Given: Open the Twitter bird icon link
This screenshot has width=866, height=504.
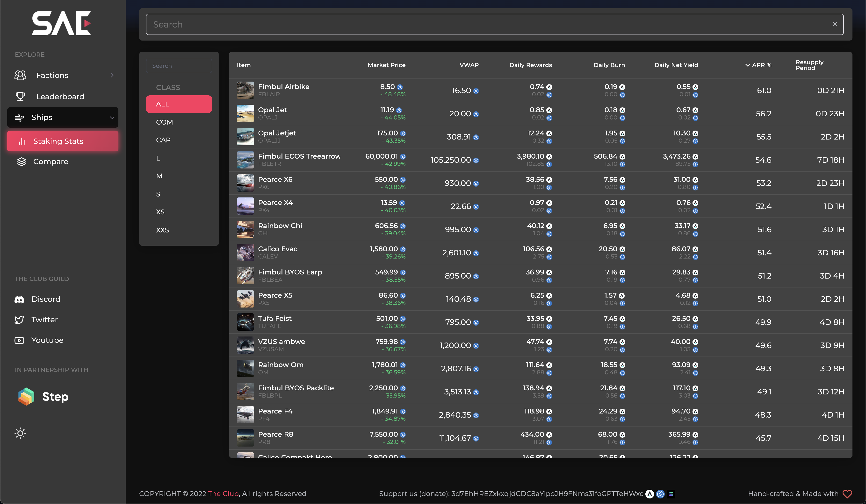Looking at the screenshot, I should [19, 320].
